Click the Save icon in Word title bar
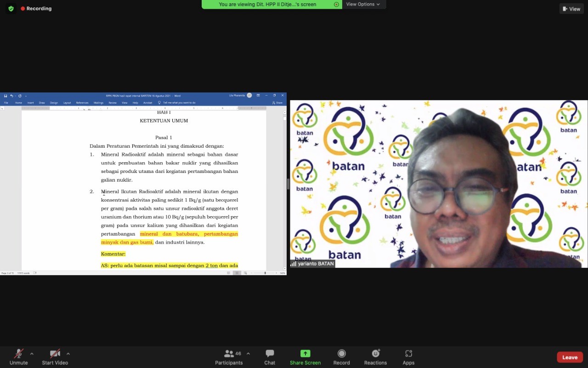This screenshot has height=368, width=588. point(6,96)
